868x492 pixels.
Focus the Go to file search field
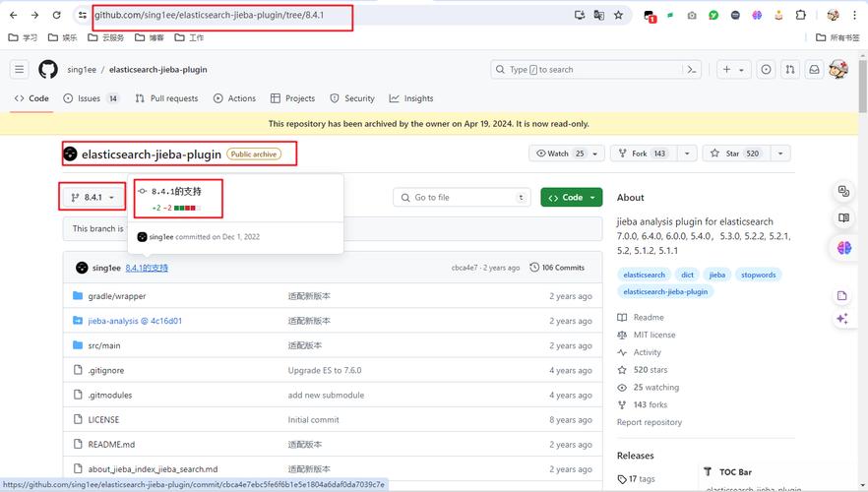tap(462, 197)
